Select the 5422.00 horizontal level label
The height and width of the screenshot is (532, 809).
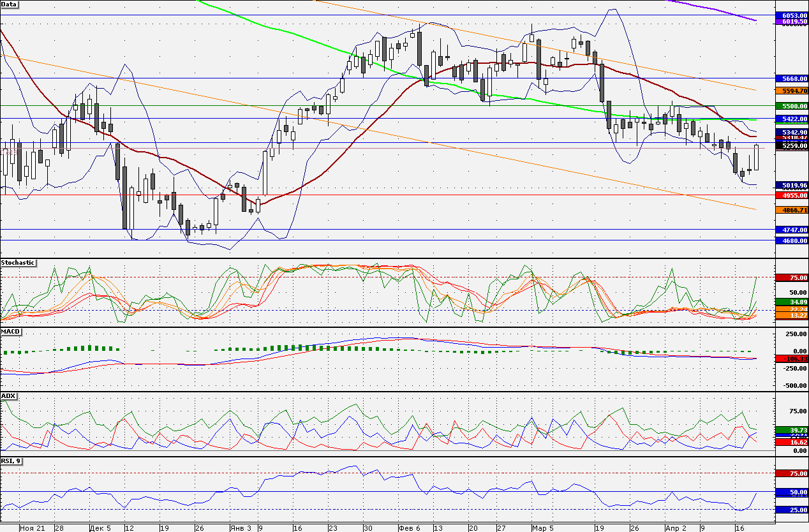point(791,119)
